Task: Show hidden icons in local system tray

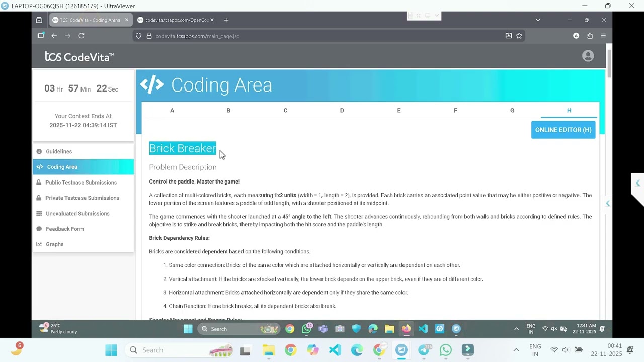Action: pos(516,350)
